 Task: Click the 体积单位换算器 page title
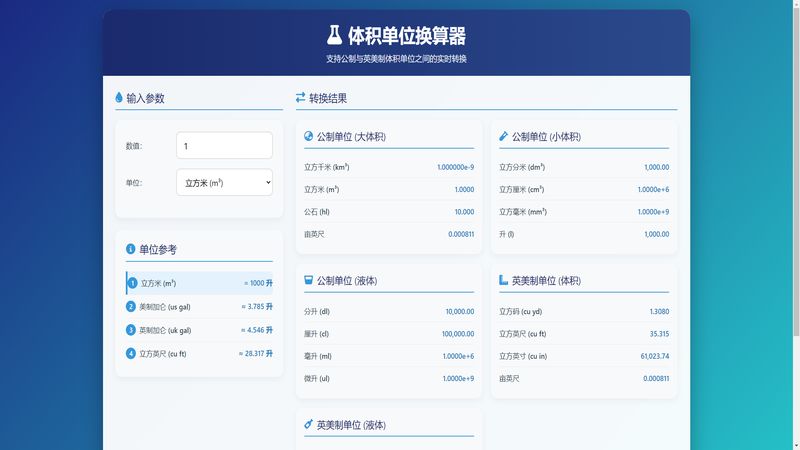coord(406,37)
